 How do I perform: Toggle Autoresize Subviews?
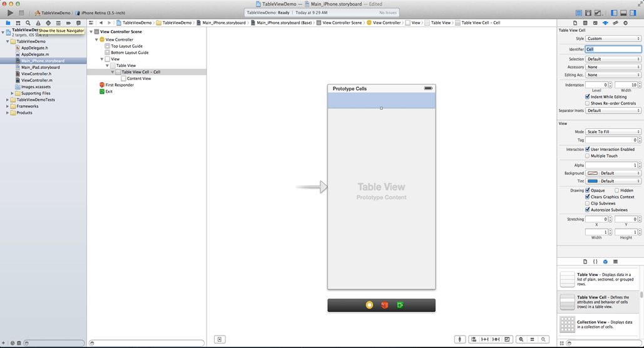click(x=587, y=210)
